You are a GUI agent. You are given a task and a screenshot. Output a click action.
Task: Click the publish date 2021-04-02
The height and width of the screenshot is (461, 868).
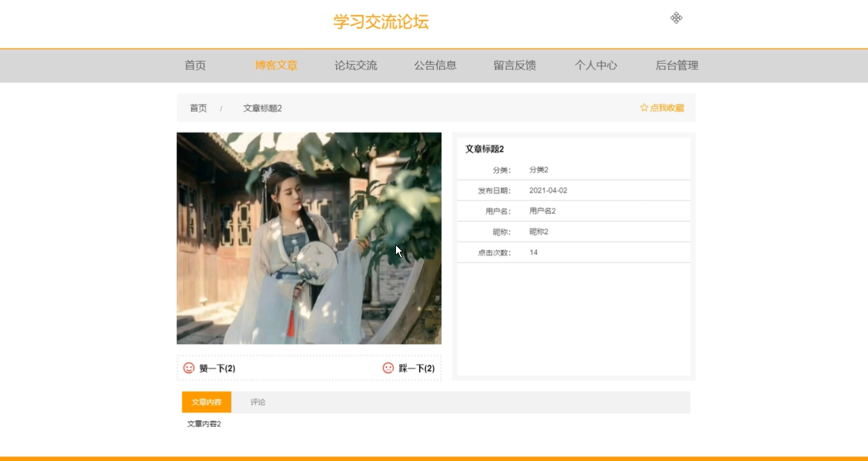tap(548, 190)
